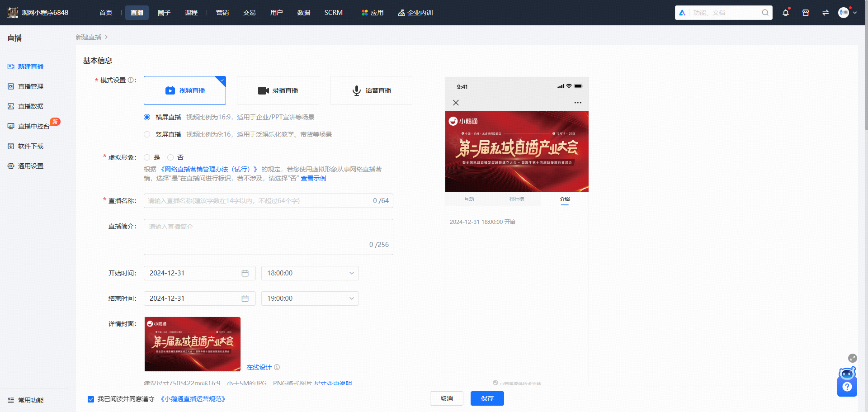
Task: Open the 课程 top menu
Action: coord(191,13)
